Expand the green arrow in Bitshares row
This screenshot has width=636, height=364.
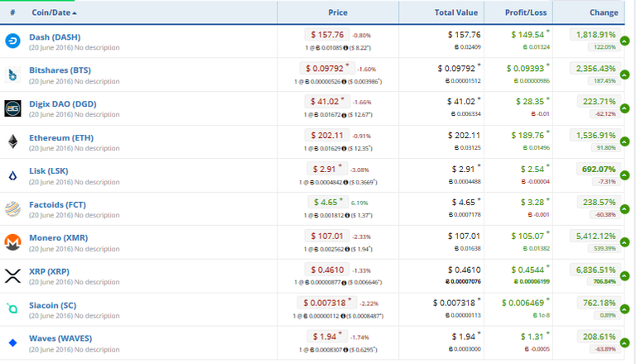(624, 74)
